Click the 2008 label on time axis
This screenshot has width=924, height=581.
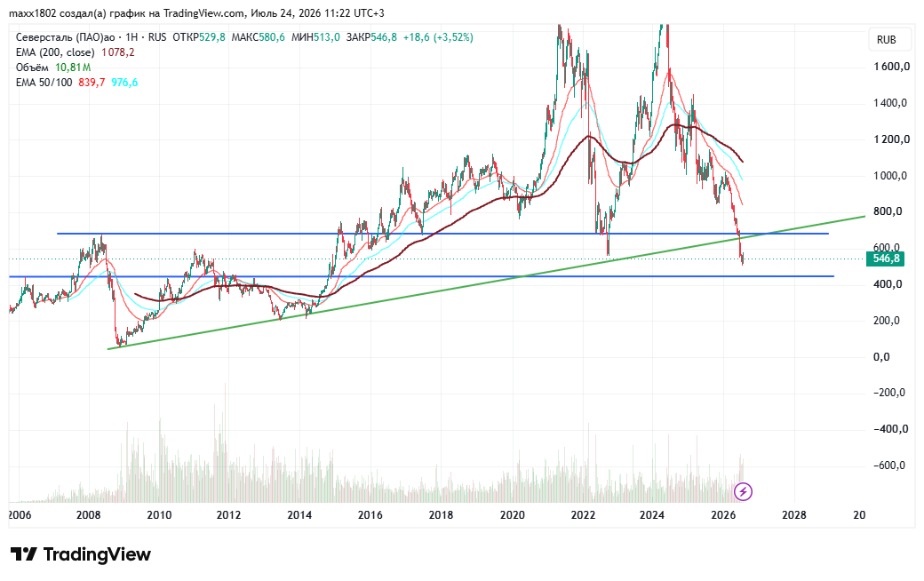[x=88, y=515]
